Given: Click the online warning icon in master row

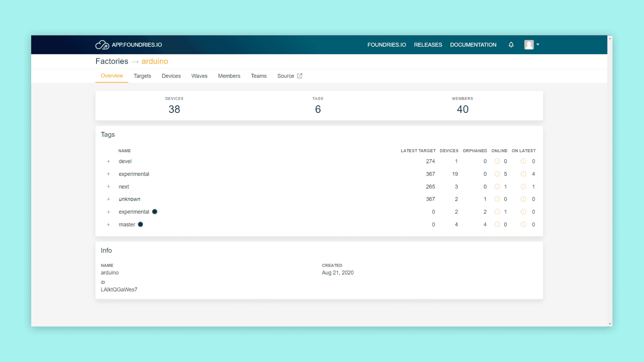Looking at the screenshot, I should [x=497, y=225].
